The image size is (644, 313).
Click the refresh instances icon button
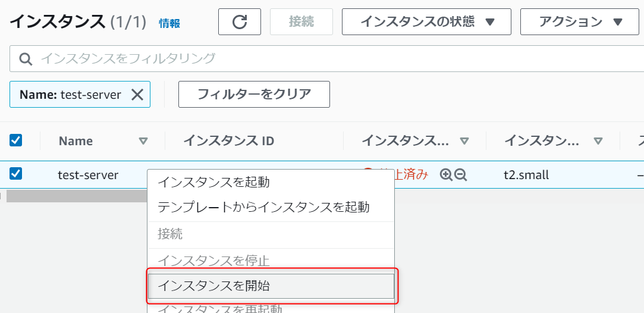[240, 22]
